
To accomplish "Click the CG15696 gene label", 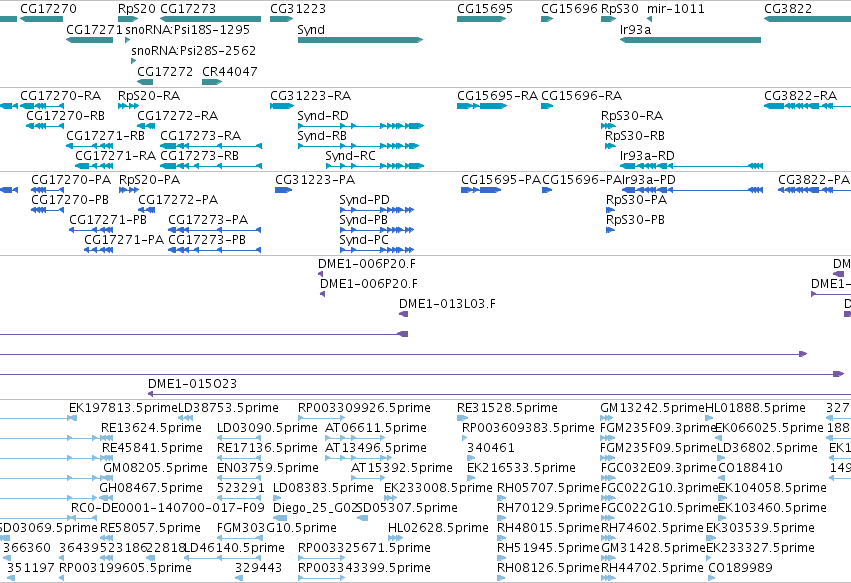I will point(569,9).
